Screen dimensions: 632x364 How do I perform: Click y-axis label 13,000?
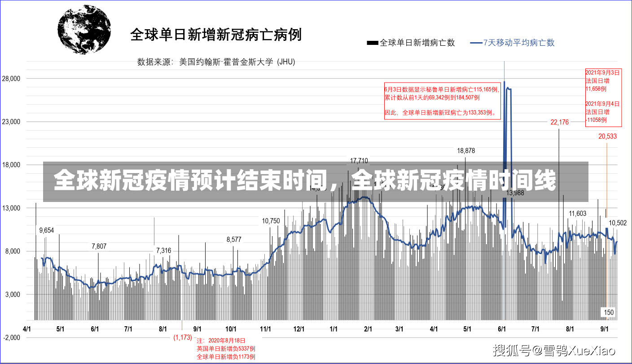pyautogui.click(x=12, y=208)
